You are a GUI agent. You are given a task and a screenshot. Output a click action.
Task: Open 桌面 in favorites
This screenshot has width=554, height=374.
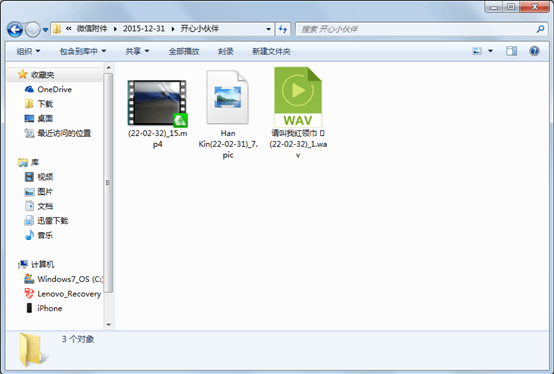(x=45, y=119)
